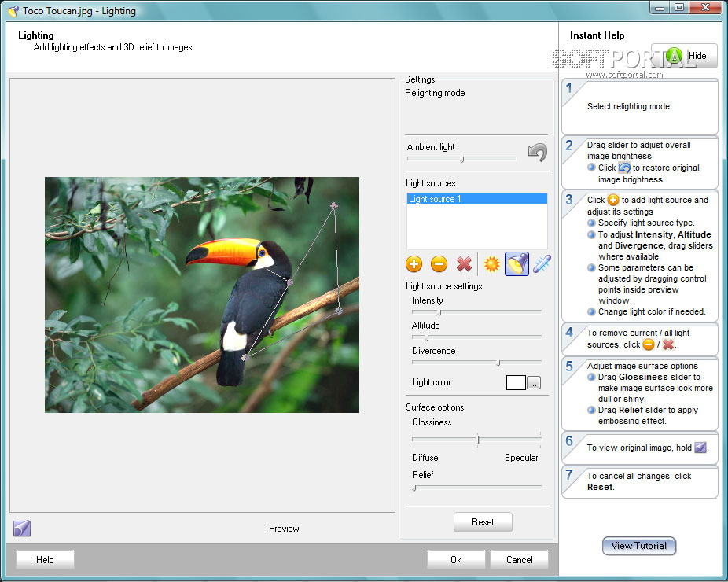Screen dimensions: 728x582
Task: Close the Lighting window
Action: [705, 6]
